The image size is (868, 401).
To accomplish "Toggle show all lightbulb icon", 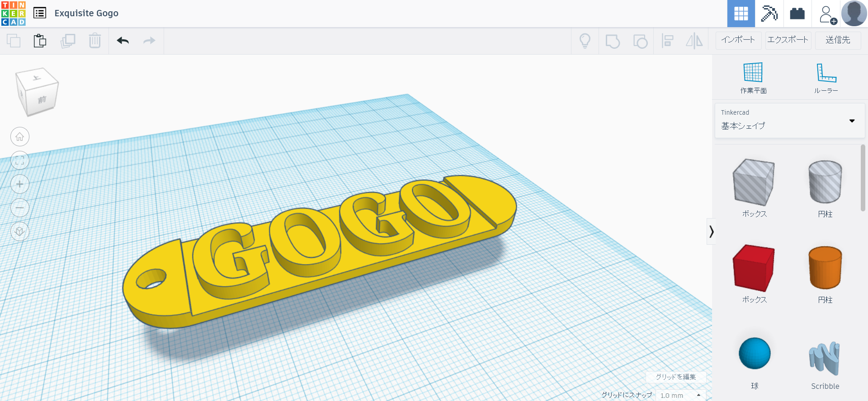I will point(585,41).
